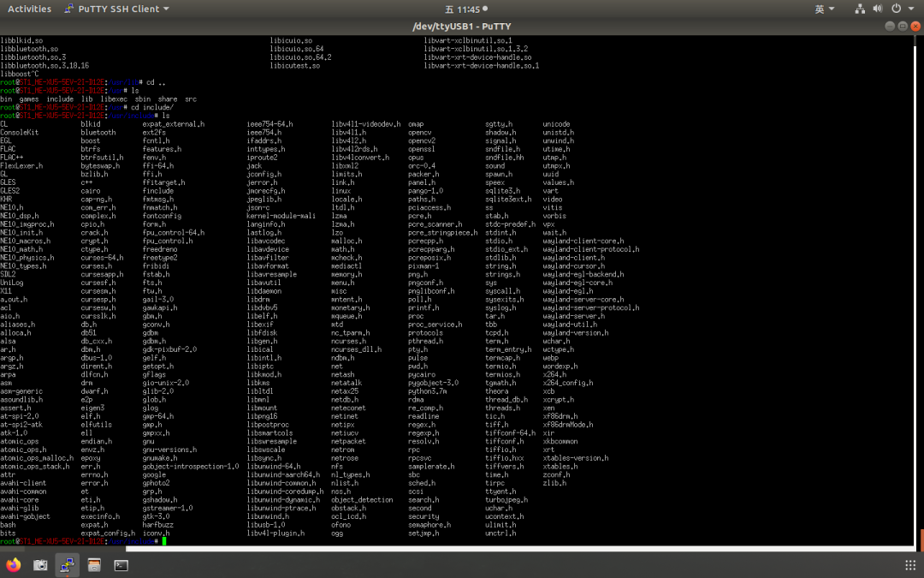Open the 英 input method menu

pyautogui.click(x=825, y=9)
